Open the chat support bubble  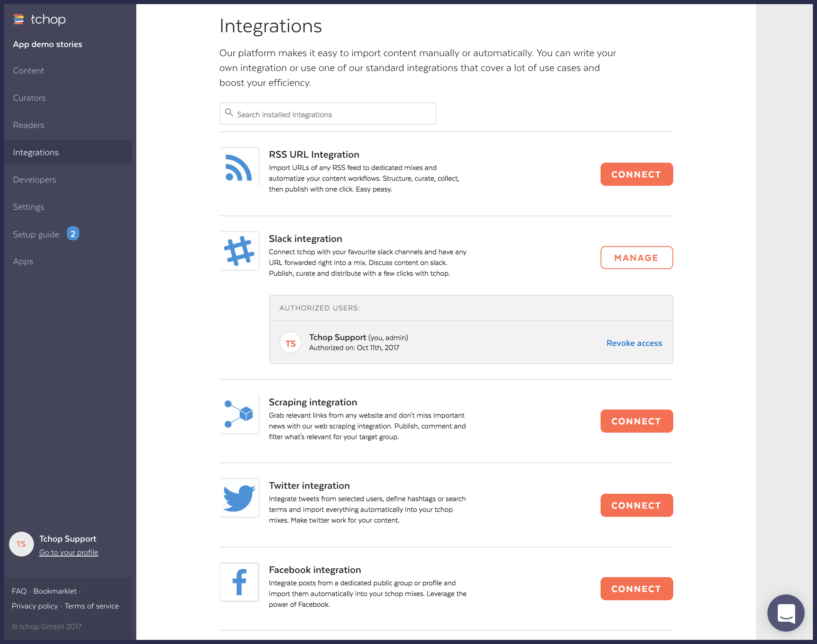point(786,613)
